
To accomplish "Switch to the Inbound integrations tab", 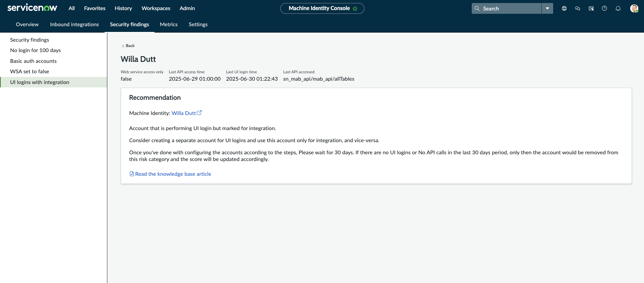I will click(74, 25).
